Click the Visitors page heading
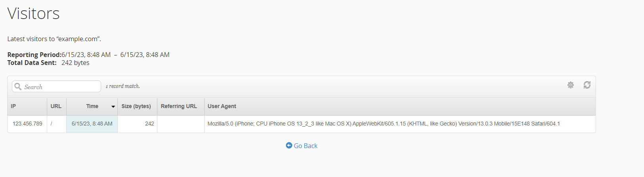This screenshot has height=177, width=644. (x=34, y=13)
